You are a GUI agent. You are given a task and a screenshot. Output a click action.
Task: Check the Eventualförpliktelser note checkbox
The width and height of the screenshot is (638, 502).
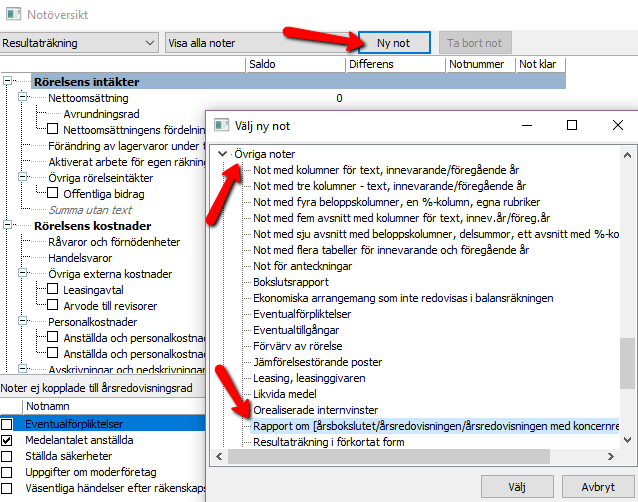coord(7,424)
